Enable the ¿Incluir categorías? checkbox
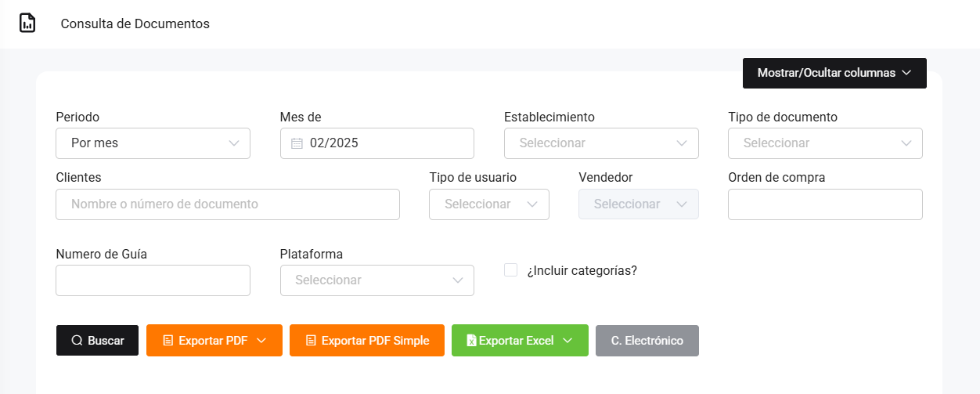The width and height of the screenshot is (980, 394). 511,270
